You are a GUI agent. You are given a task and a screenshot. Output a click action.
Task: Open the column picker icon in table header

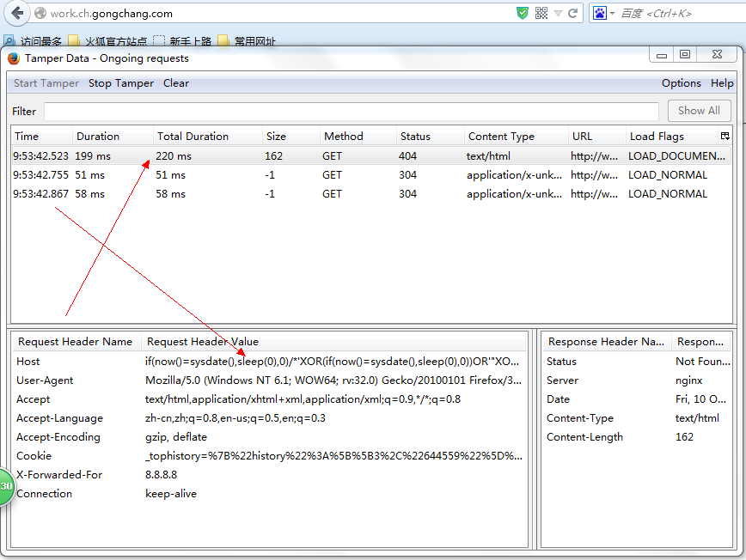point(725,137)
